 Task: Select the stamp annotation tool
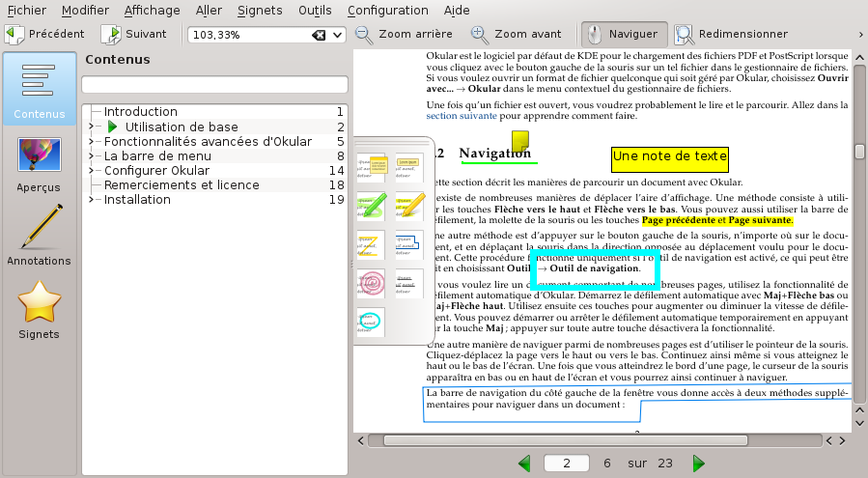click(x=372, y=283)
